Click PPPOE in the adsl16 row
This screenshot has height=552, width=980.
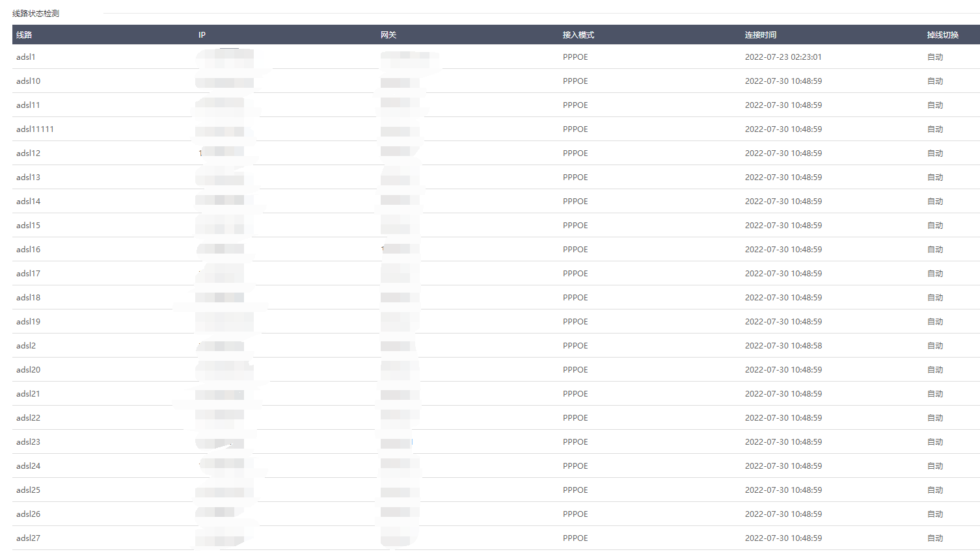(575, 250)
